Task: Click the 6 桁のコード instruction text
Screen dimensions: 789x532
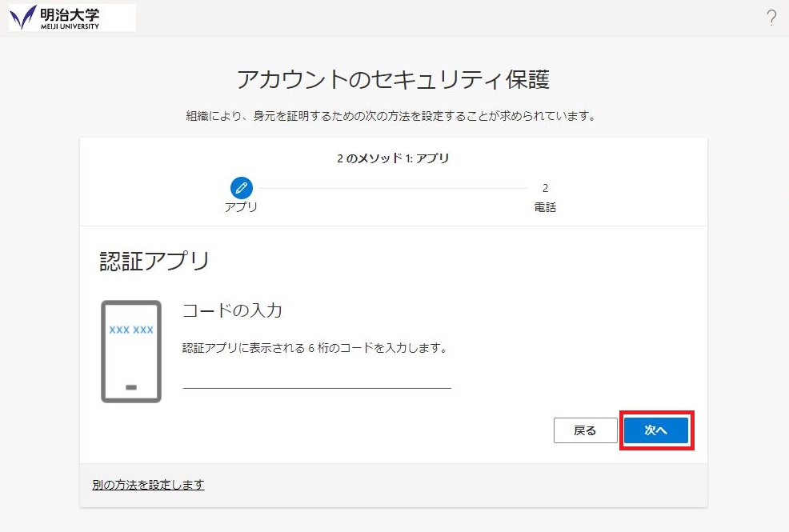Action: [x=315, y=348]
